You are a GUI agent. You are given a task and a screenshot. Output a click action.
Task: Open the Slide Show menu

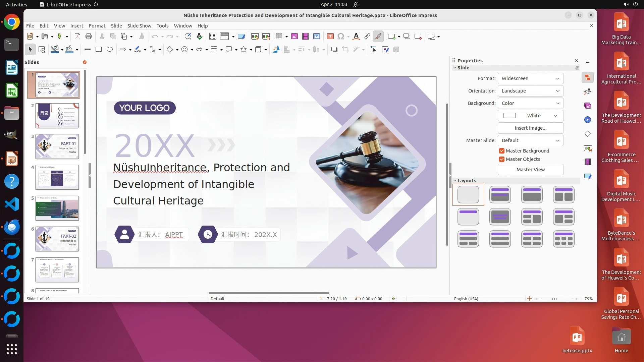[x=139, y=26]
